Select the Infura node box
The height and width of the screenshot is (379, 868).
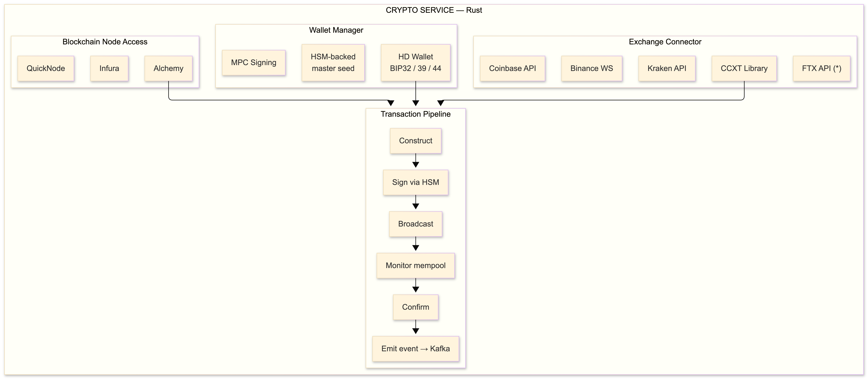[109, 68]
